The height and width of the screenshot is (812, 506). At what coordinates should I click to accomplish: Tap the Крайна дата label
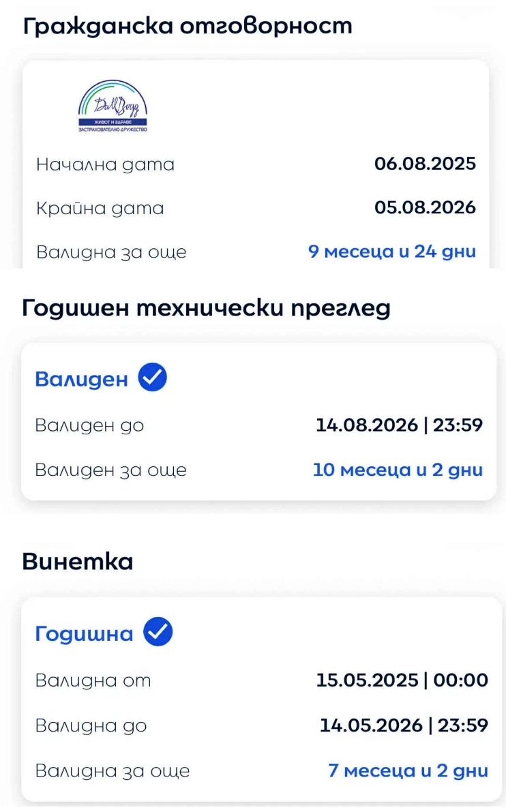point(100,209)
